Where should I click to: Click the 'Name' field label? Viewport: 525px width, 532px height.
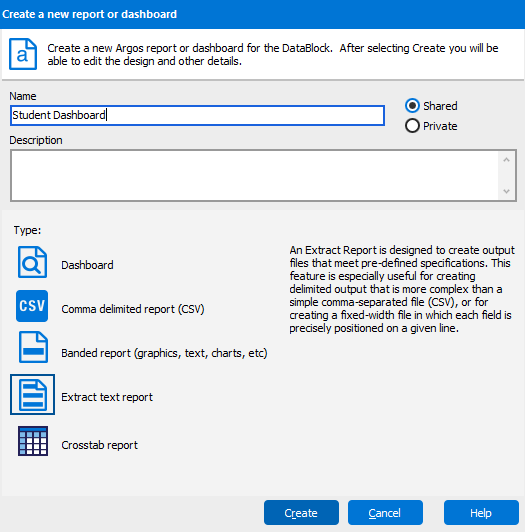coord(23,96)
